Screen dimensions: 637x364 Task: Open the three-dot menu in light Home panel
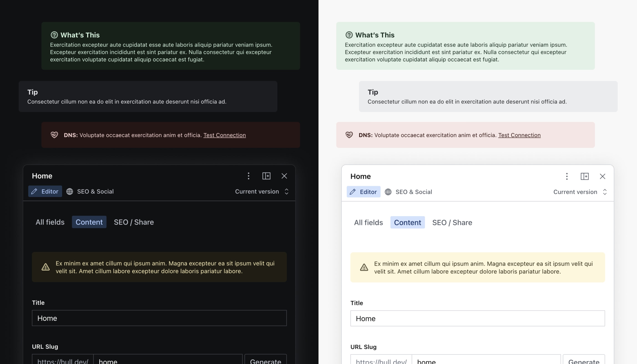pyautogui.click(x=567, y=177)
